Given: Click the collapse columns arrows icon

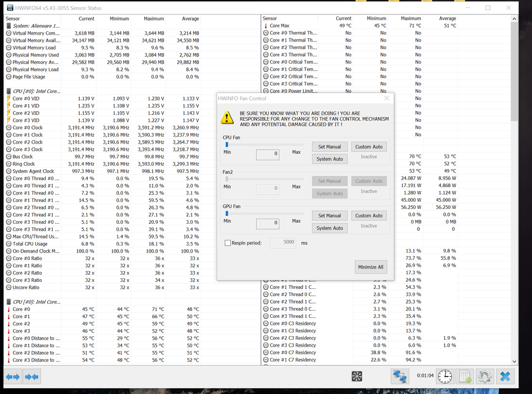Looking at the screenshot, I should [x=31, y=377].
